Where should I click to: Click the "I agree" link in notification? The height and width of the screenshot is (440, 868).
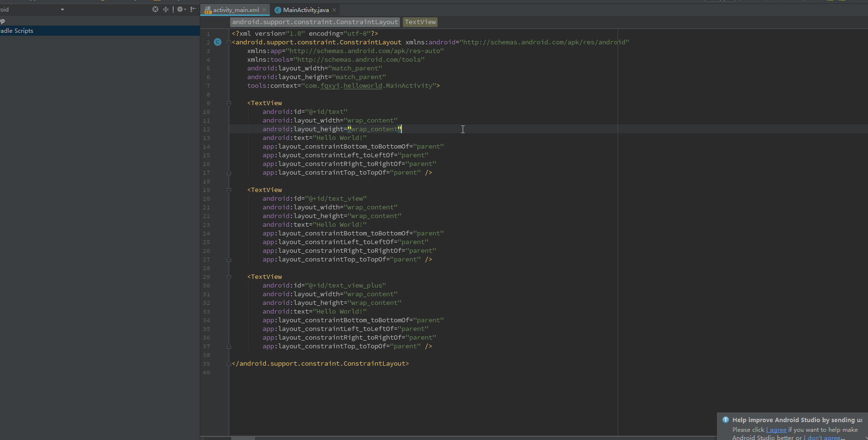pyautogui.click(x=776, y=429)
